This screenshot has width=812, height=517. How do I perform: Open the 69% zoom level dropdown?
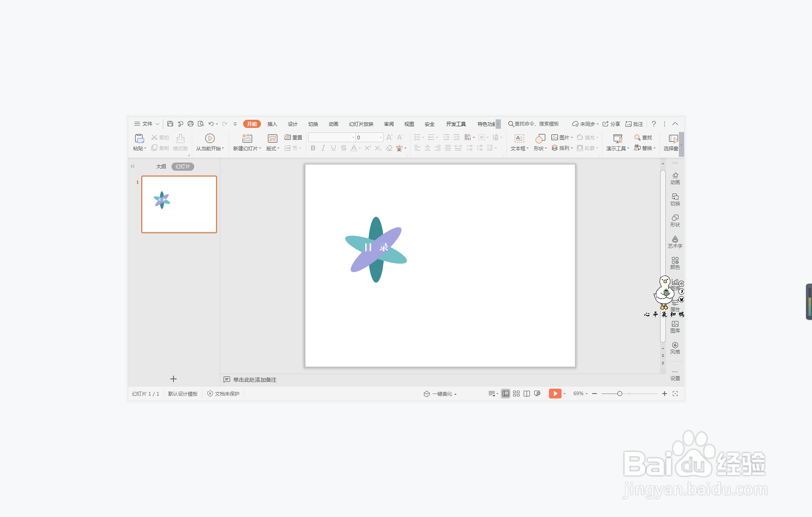(x=580, y=394)
